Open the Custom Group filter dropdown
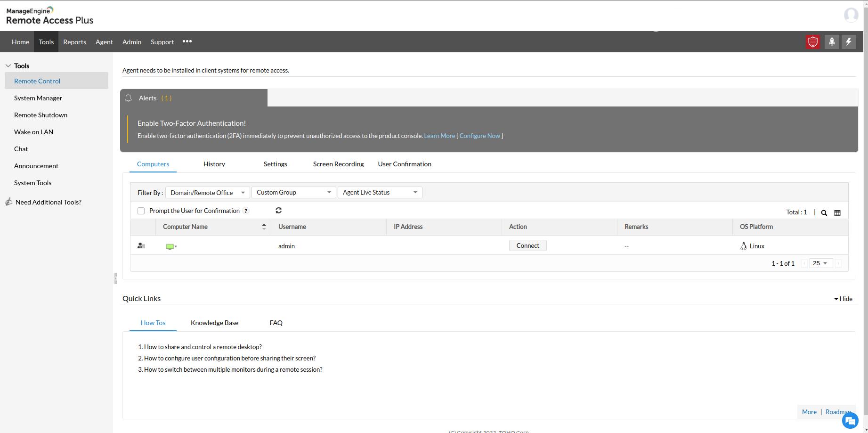Screen dimensions: 868x433 (294, 192)
